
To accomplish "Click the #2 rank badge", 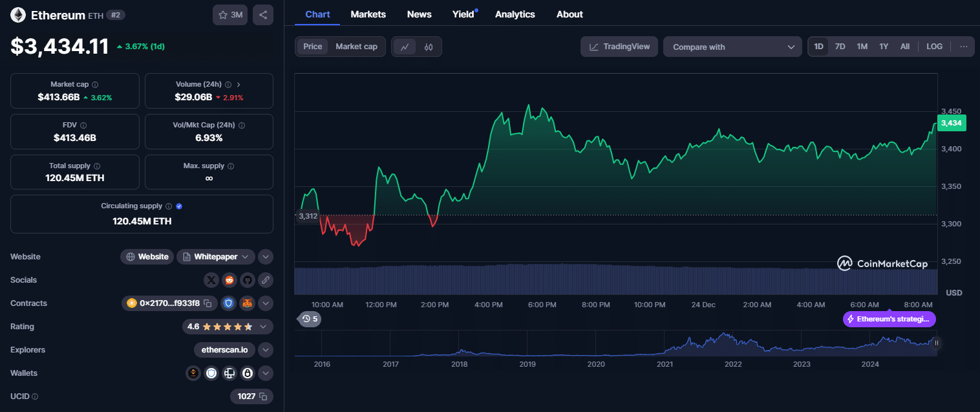I will coord(116,15).
